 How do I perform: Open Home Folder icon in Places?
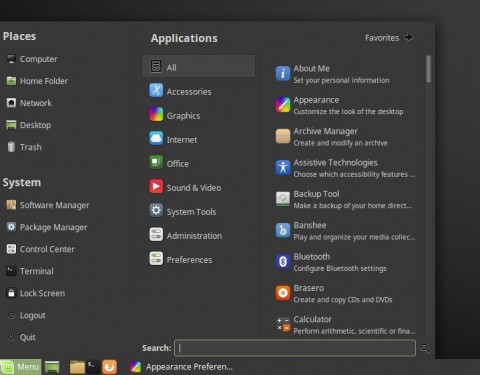point(11,81)
